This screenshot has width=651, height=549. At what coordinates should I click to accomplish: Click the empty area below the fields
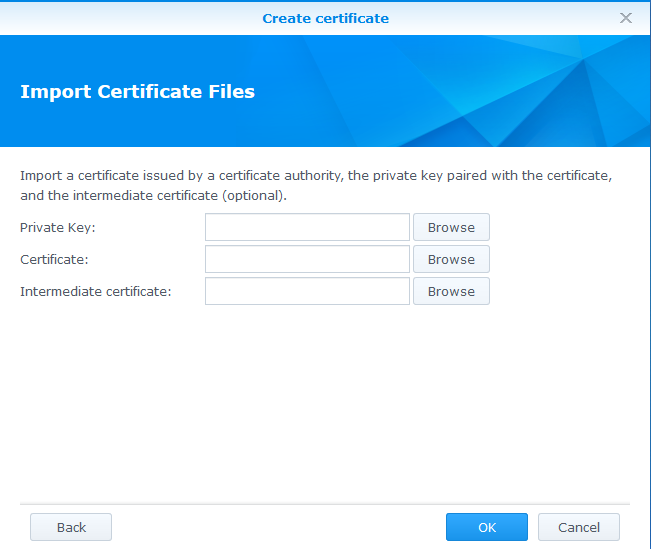[x=325, y=400]
